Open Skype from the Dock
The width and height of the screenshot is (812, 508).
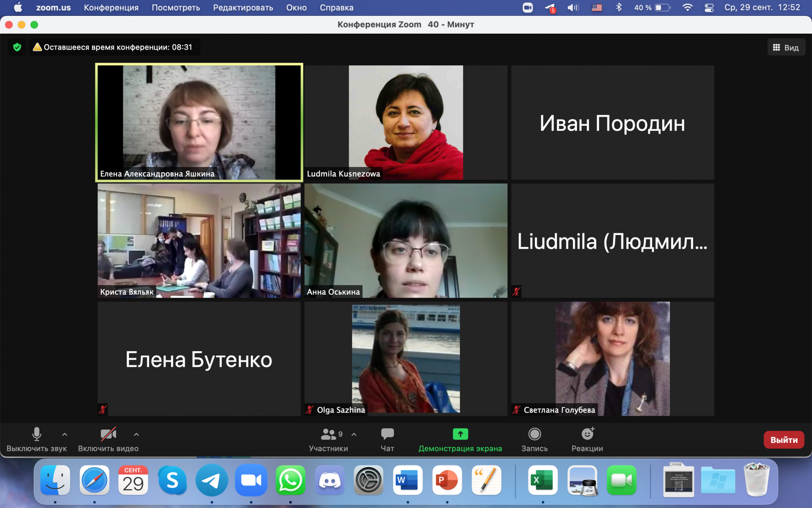coord(173,480)
